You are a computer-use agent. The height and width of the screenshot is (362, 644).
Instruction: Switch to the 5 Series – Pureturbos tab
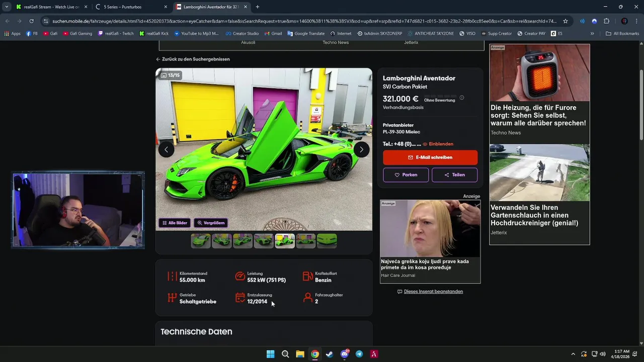[132, 7]
